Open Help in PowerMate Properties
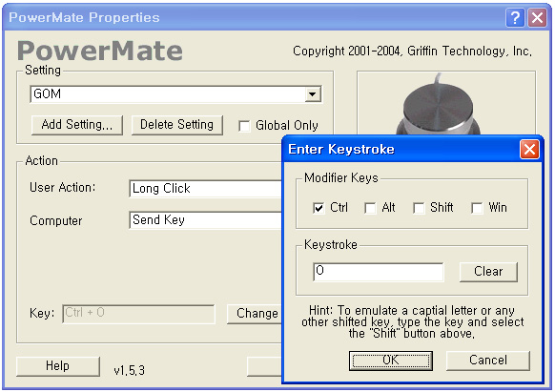 (58, 366)
